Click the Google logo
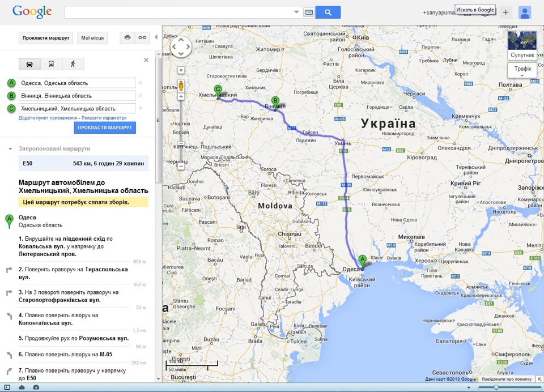Screen dimensions: 544x392 coord(32,12)
